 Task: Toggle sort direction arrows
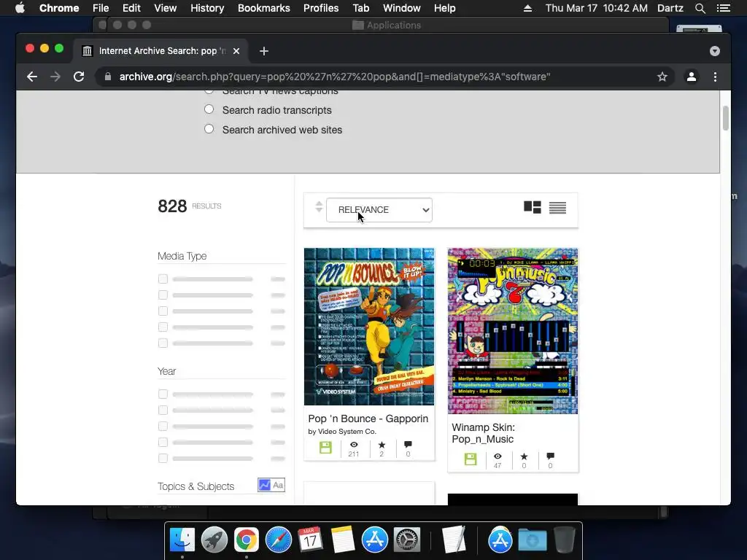pos(319,206)
